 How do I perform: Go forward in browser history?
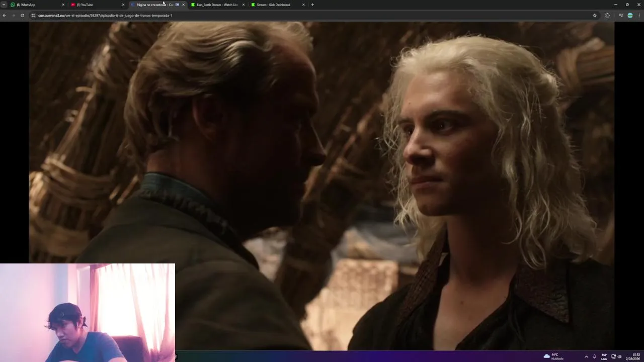point(13,16)
